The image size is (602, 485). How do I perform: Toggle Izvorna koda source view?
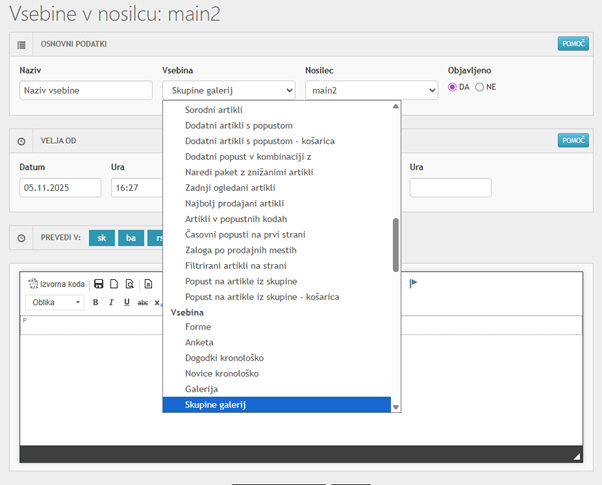[56, 284]
